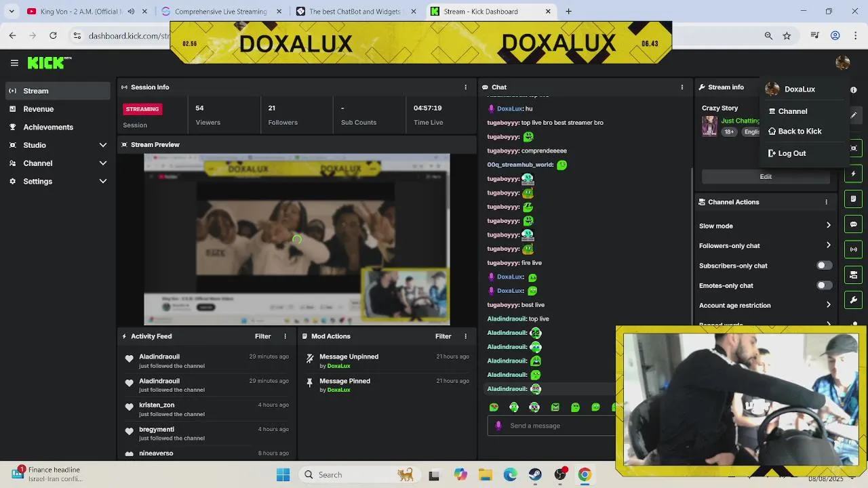The height and width of the screenshot is (488, 868).
Task: Open Activity Feed Filter
Action: (x=263, y=336)
